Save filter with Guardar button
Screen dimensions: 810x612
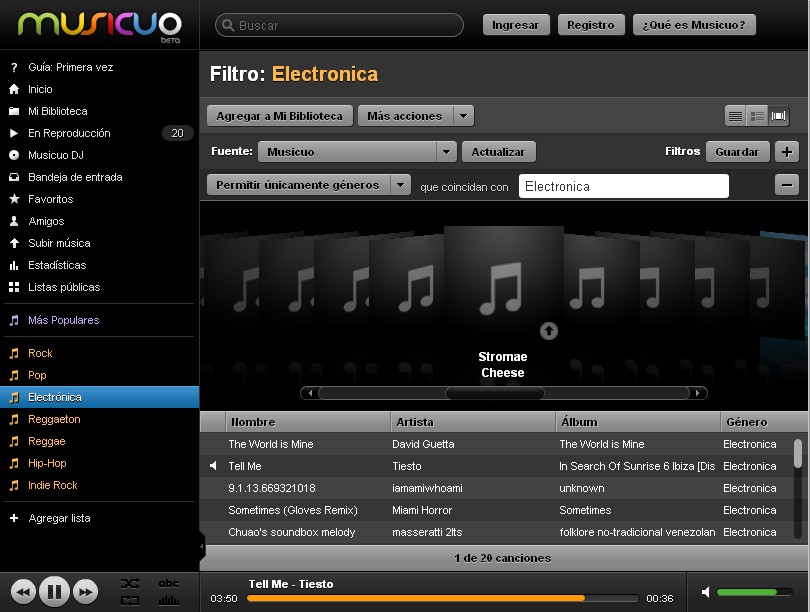click(x=737, y=152)
